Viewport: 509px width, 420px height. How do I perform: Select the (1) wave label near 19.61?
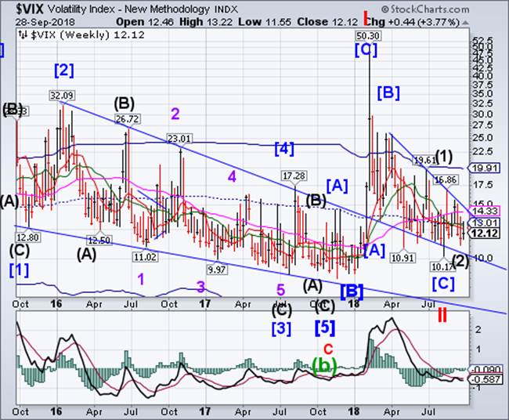click(x=445, y=156)
